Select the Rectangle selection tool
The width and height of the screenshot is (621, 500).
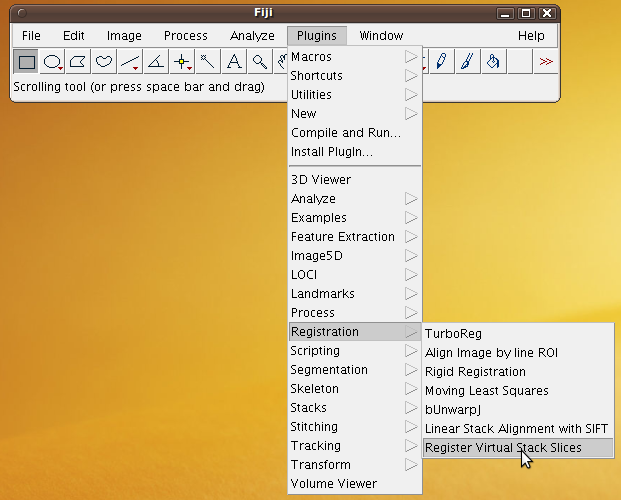26,61
